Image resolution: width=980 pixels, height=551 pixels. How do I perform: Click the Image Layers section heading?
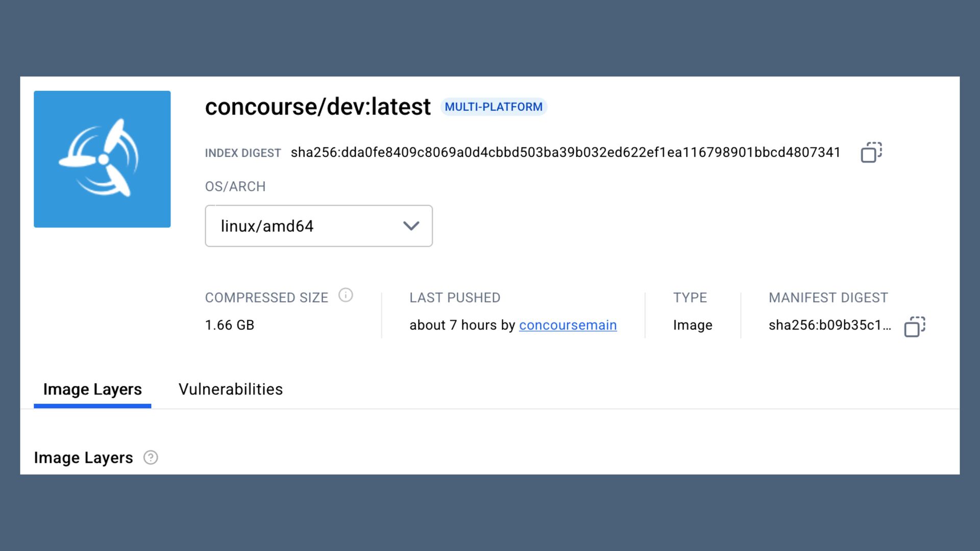(83, 458)
